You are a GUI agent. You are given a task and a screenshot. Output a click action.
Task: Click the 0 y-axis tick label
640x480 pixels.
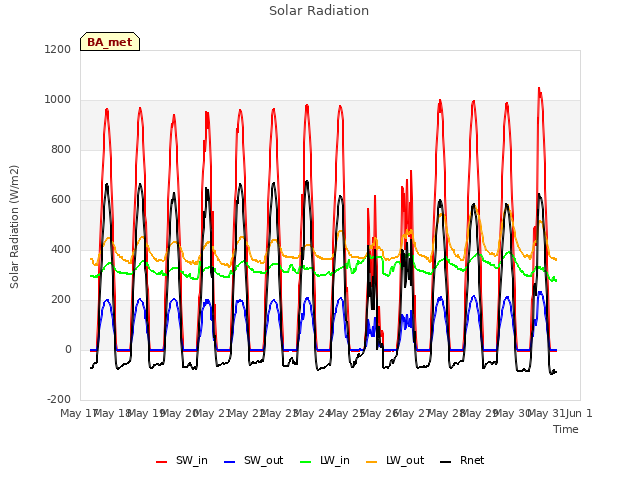pos(68,349)
